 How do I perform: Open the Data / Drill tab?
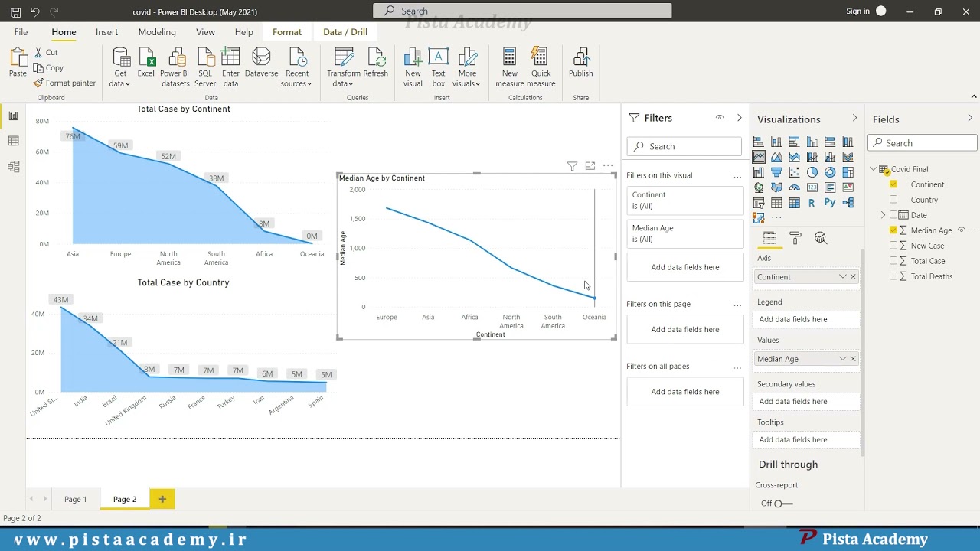[345, 32]
